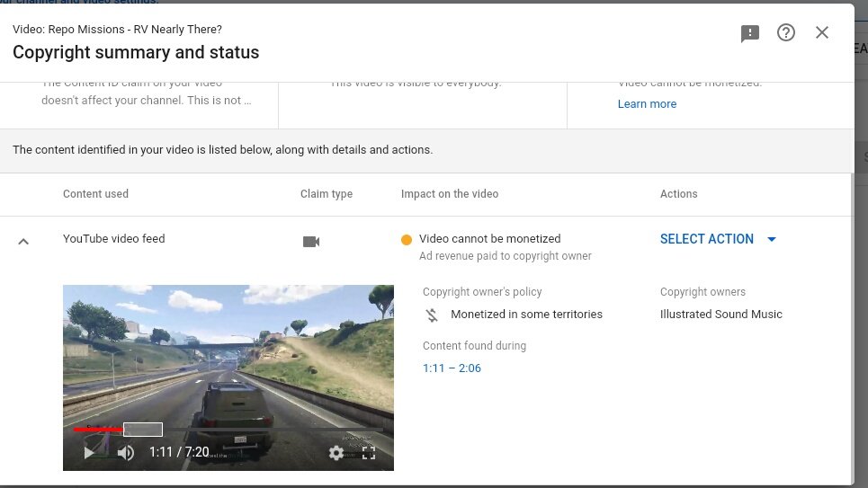Screen dimensions: 868x488
Task: Click the grey claimed segment on the timeline
Action: [x=143, y=430]
